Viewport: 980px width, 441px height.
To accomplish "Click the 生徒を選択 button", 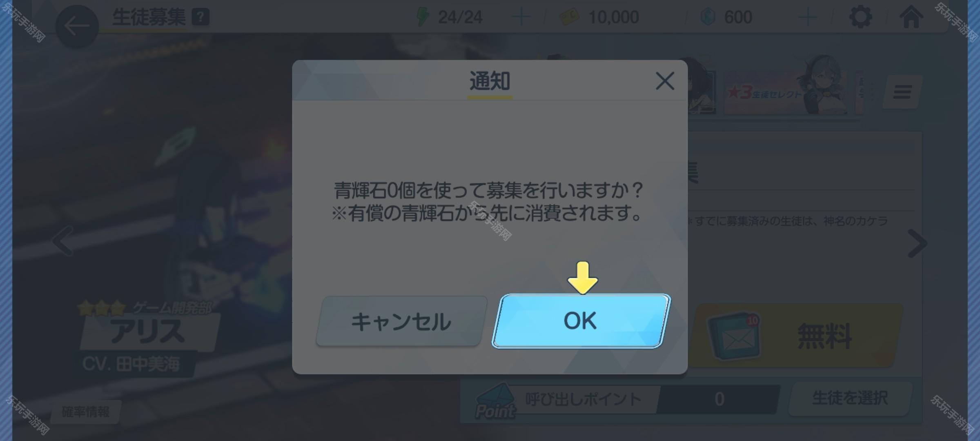I will (850, 399).
